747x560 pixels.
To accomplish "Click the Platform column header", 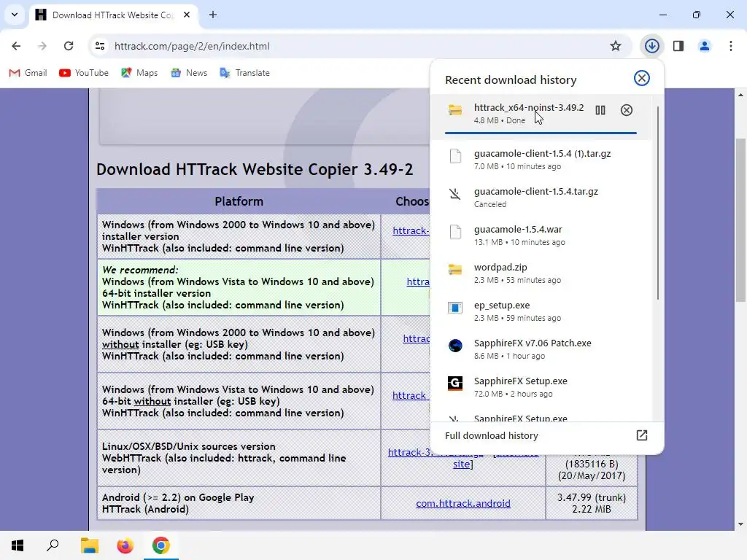I will [x=239, y=201].
